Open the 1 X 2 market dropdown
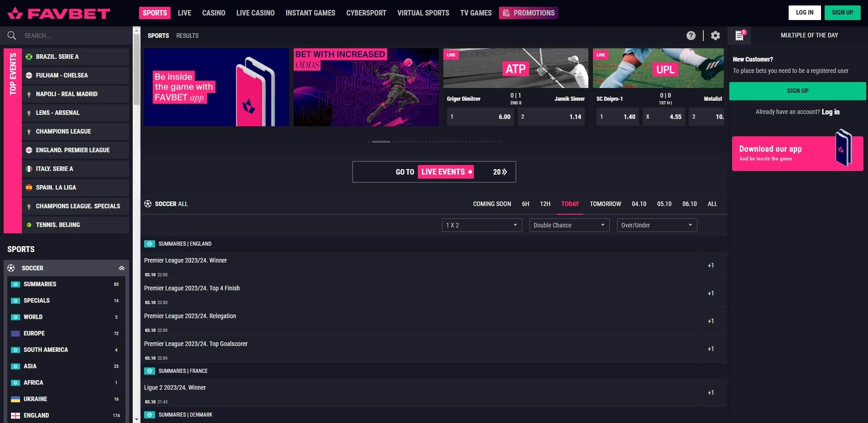This screenshot has width=868, height=423. tap(481, 225)
